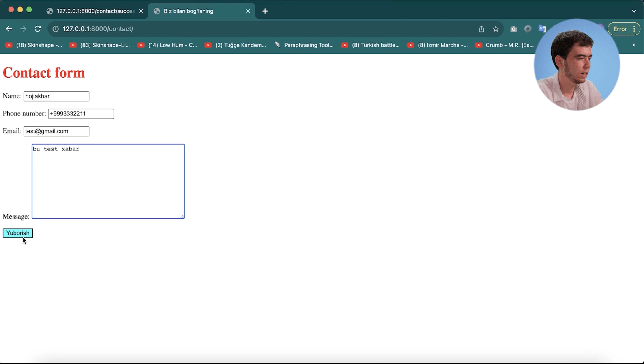644x364 pixels.
Task: Click the Phone number input field
Action: click(x=81, y=114)
